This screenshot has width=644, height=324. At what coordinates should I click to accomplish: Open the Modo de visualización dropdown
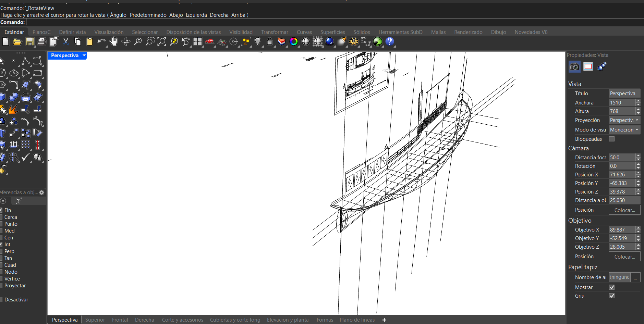click(624, 130)
